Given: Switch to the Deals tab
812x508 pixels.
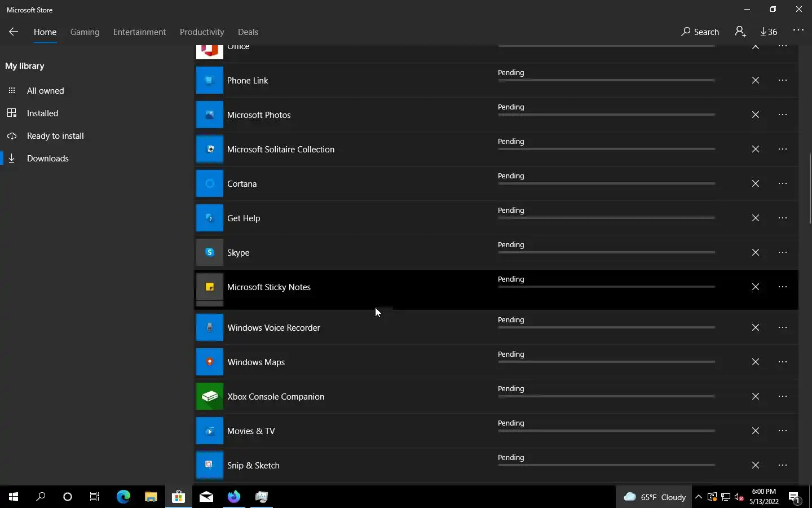Looking at the screenshot, I should click(248, 32).
